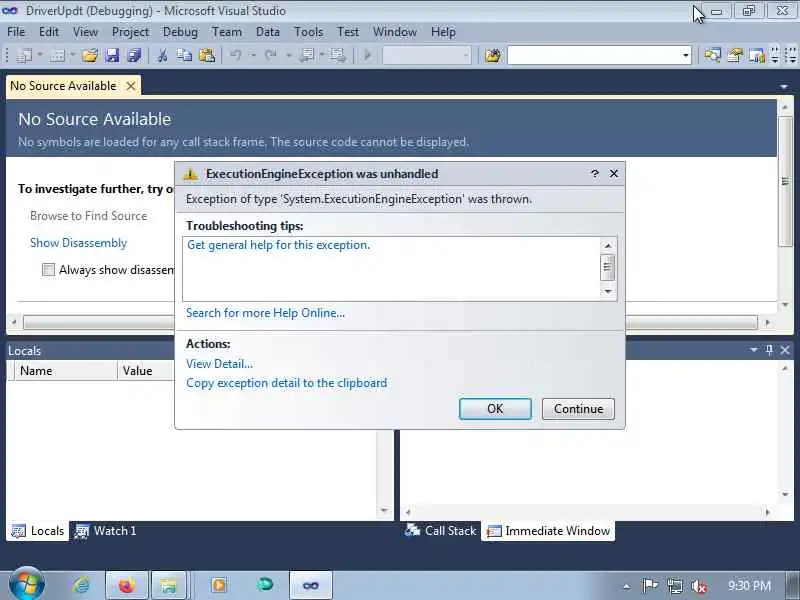Screen dimensions: 800x600
Task: Open the Windows Start menu
Action: tap(27, 584)
